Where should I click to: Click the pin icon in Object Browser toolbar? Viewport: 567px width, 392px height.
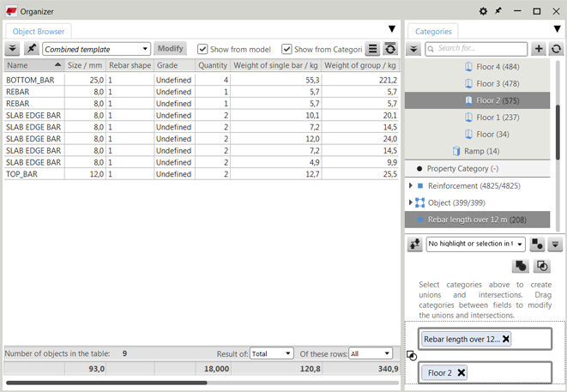point(32,49)
